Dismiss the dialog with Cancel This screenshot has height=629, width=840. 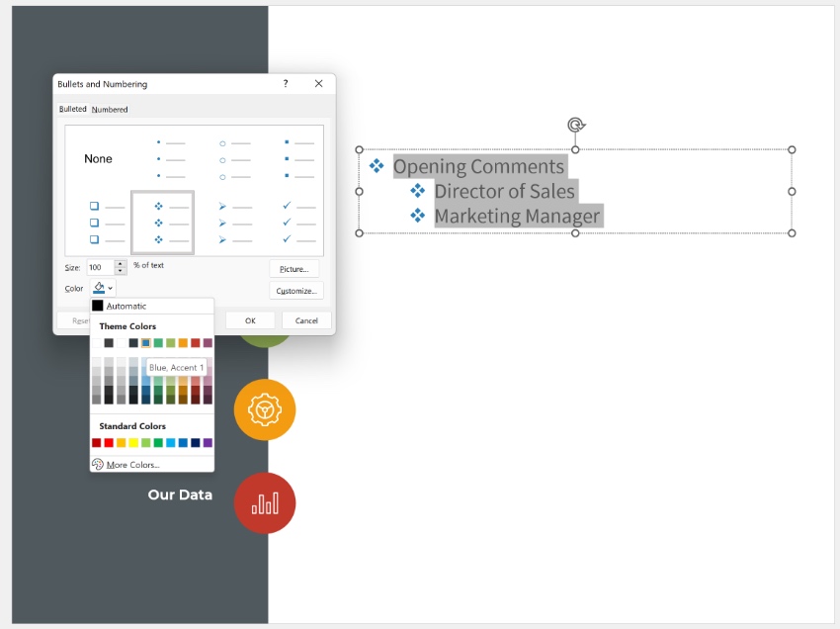point(305,319)
